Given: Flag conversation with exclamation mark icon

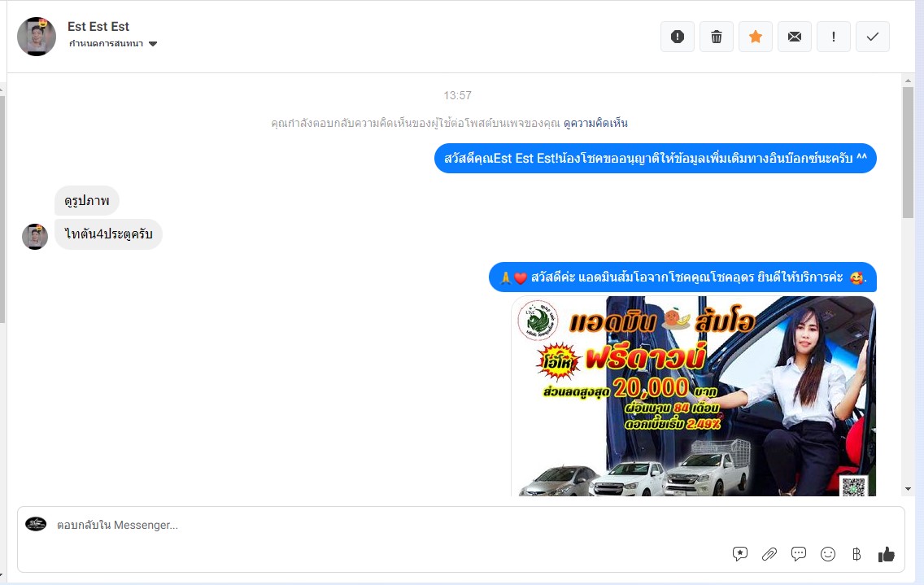Looking at the screenshot, I should tap(833, 37).
